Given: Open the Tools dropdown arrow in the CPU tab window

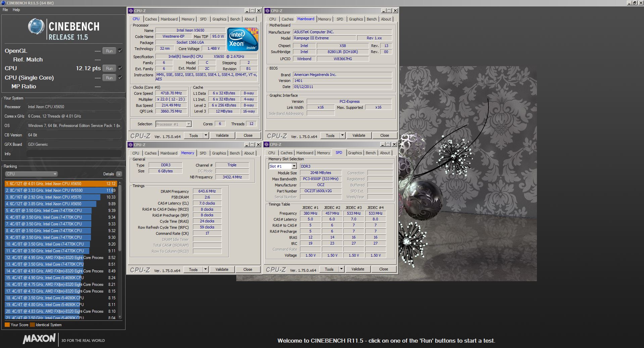Looking at the screenshot, I should click(x=206, y=135).
